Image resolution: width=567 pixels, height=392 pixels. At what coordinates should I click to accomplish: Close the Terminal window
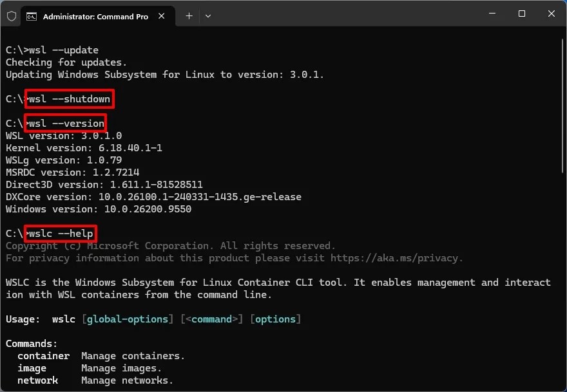click(552, 14)
